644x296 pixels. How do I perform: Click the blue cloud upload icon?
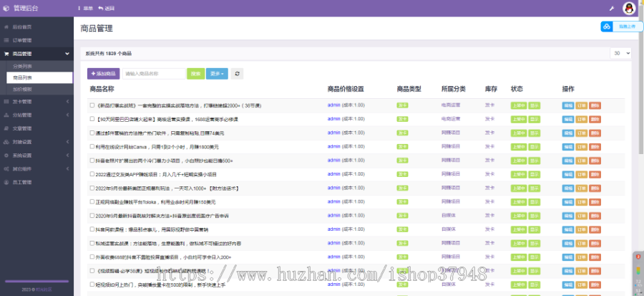(x=607, y=27)
